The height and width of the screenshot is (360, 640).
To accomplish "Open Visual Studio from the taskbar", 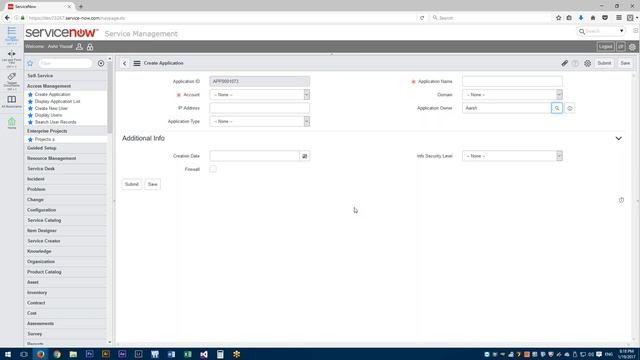I will [204, 354].
